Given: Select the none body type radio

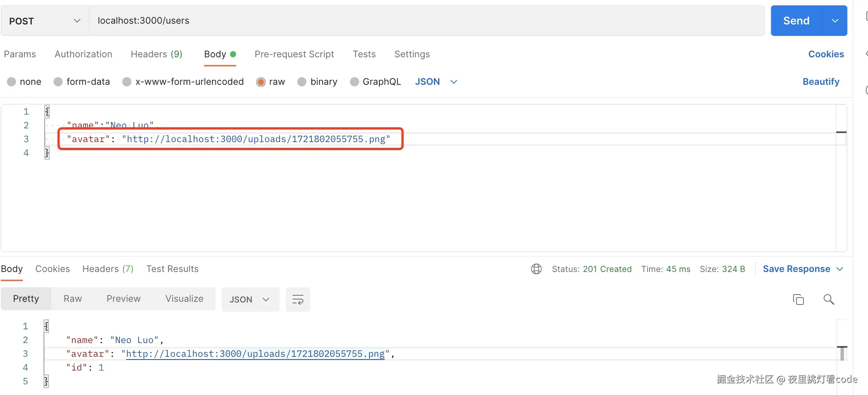Looking at the screenshot, I should point(11,82).
